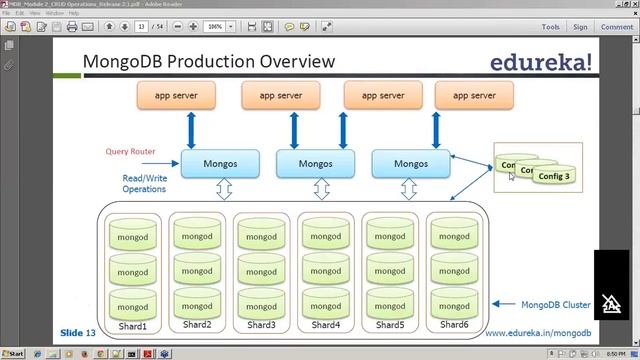Go to next page with down arrow

tap(124, 27)
